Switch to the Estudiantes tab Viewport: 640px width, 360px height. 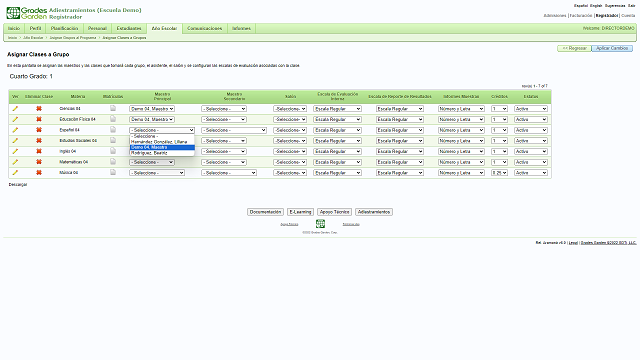[x=129, y=28]
